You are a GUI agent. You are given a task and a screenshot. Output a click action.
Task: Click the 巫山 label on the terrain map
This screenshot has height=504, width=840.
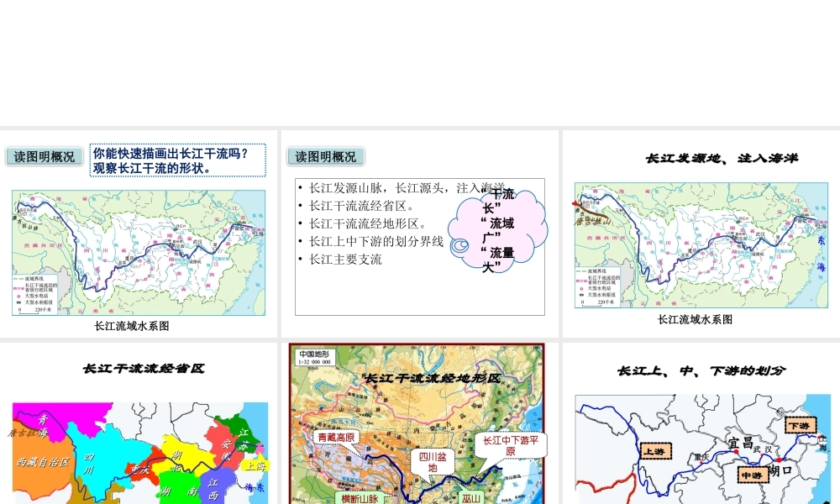[471, 498]
